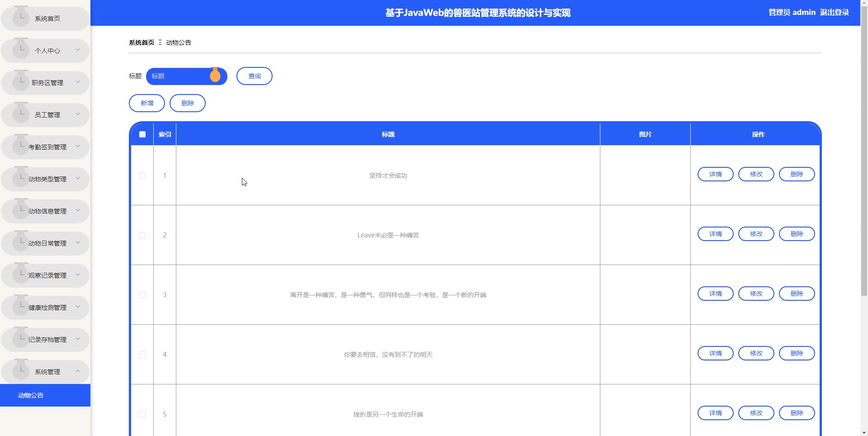The height and width of the screenshot is (436, 868).
Task: Open the 个人中心 menu label
Action: pyautogui.click(x=47, y=51)
